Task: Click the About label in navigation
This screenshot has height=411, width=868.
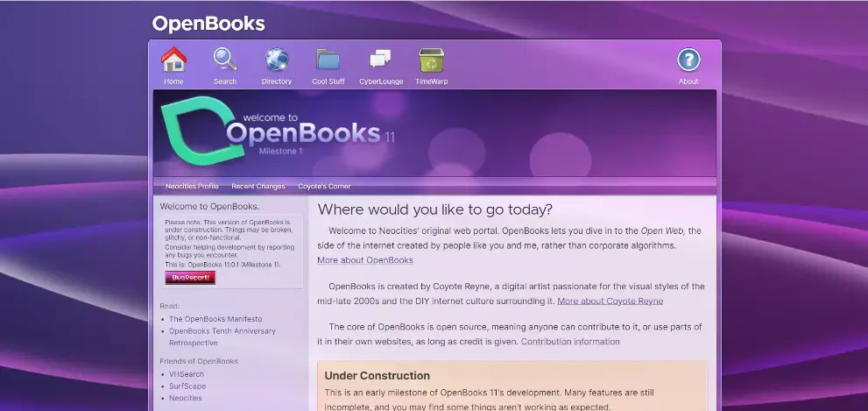Action: click(x=688, y=81)
